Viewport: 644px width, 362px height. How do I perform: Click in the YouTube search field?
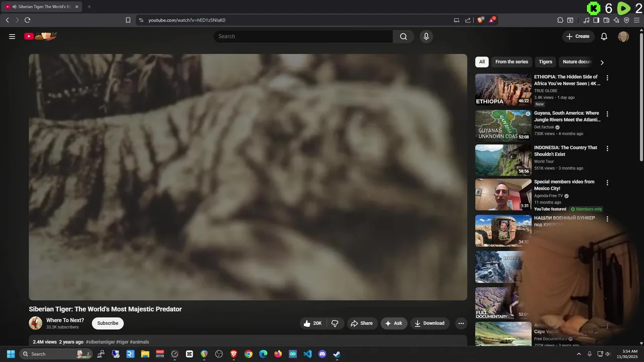[303, 36]
